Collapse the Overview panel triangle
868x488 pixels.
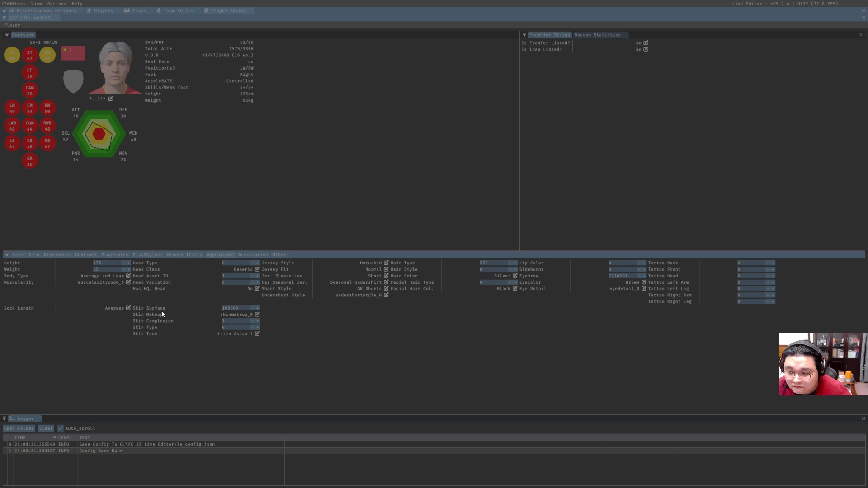coord(7,35)
